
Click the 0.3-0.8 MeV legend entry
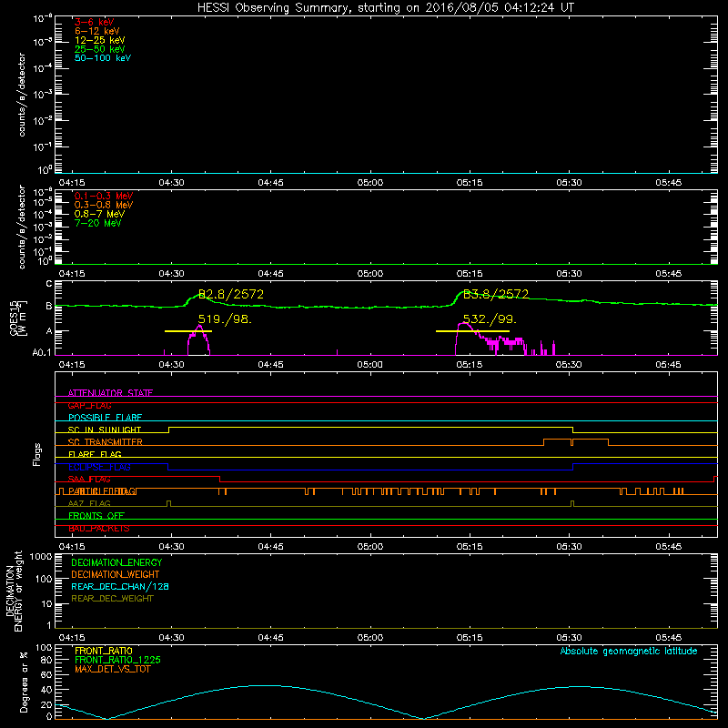[x=104, y=205]
